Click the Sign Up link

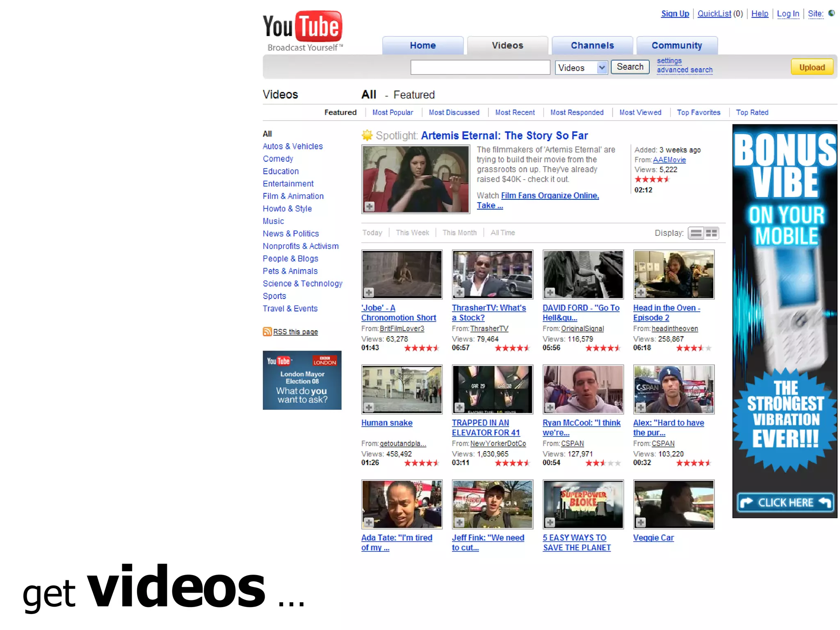675,14
